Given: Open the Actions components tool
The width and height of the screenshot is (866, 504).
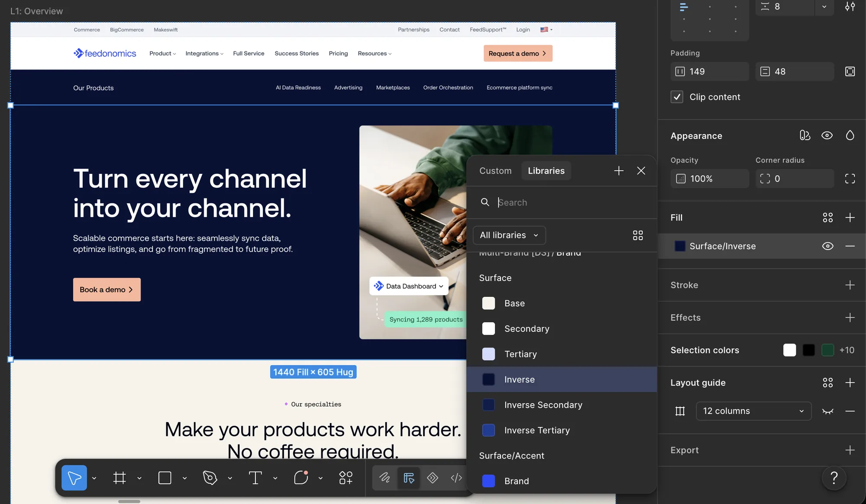Looking at the screenshot, I should point(346,478).
